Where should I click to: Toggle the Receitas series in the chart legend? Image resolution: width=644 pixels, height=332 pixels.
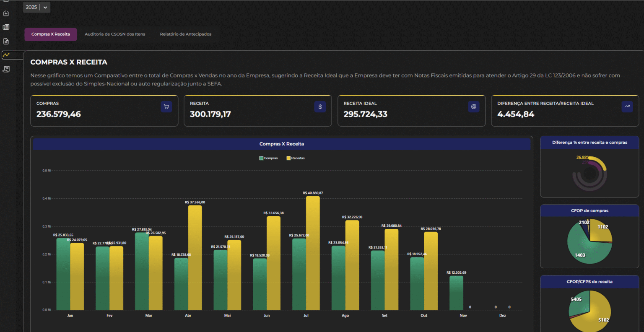(x=296, y=158)
